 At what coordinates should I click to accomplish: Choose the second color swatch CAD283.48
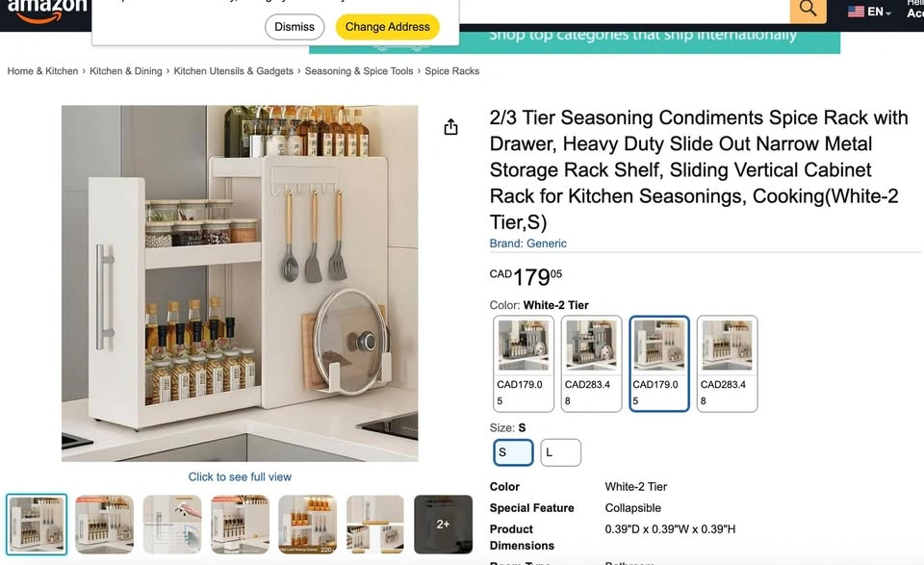click(x=591, y=364)
